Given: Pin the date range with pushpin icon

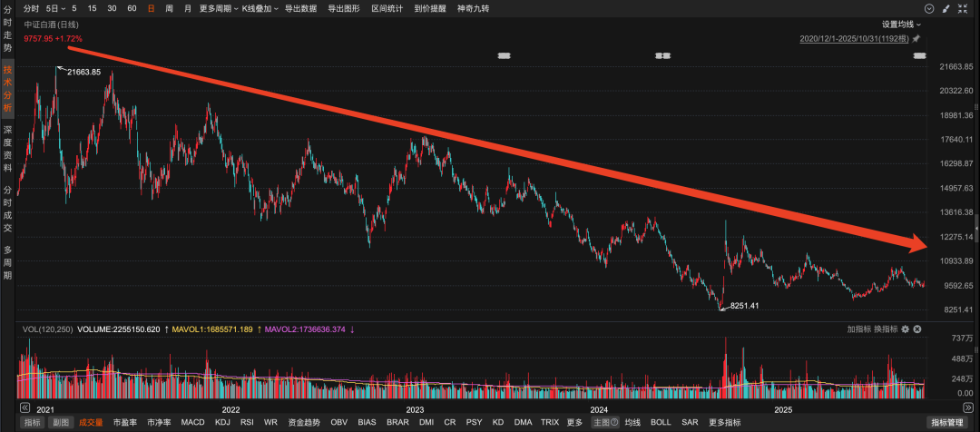Looking at the screenshot, I should click(916, 39).
